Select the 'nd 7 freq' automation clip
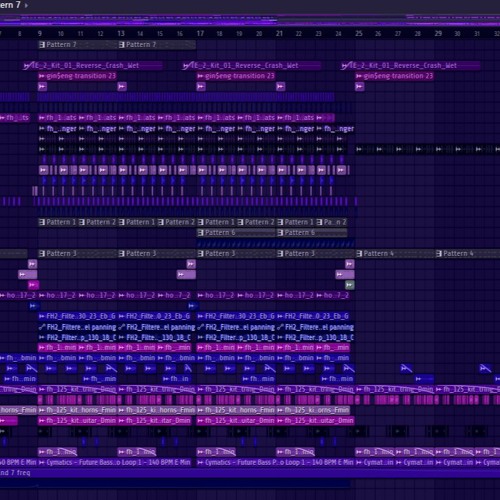This screenshot has width=500, height=500. (x=250, y=473)
